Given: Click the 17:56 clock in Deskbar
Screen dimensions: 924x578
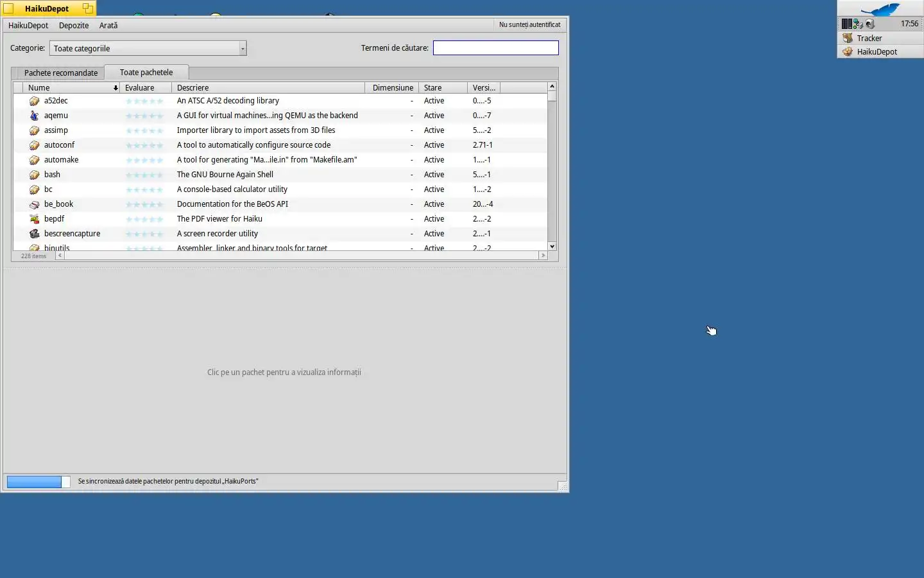Looking at the screenshot, I should tap(909, 24).
